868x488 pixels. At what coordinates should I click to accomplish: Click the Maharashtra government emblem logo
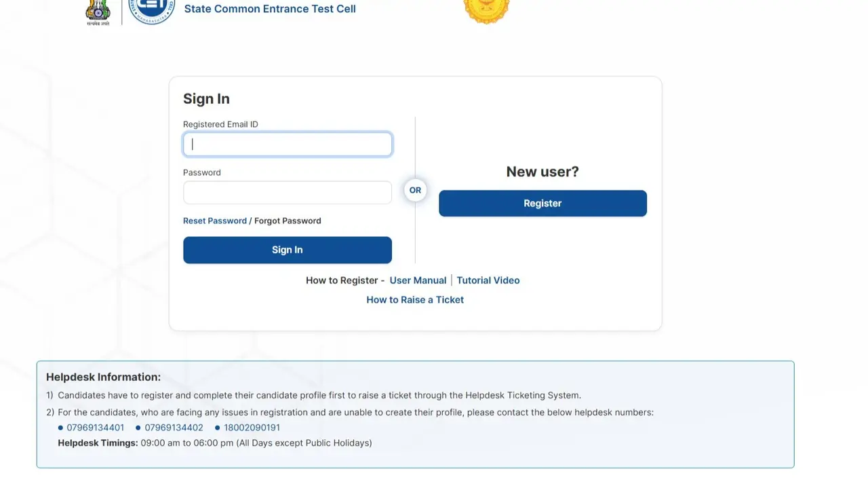(98, 12)
